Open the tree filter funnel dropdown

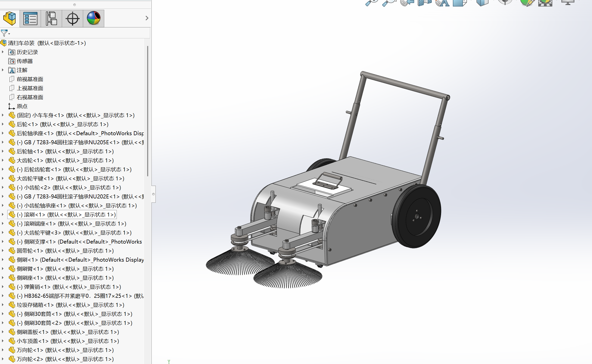click(5, 33)
